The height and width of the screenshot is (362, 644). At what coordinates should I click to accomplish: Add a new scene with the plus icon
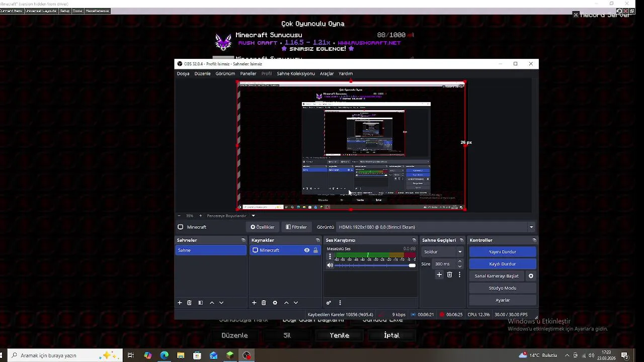(x=180, y=303)
